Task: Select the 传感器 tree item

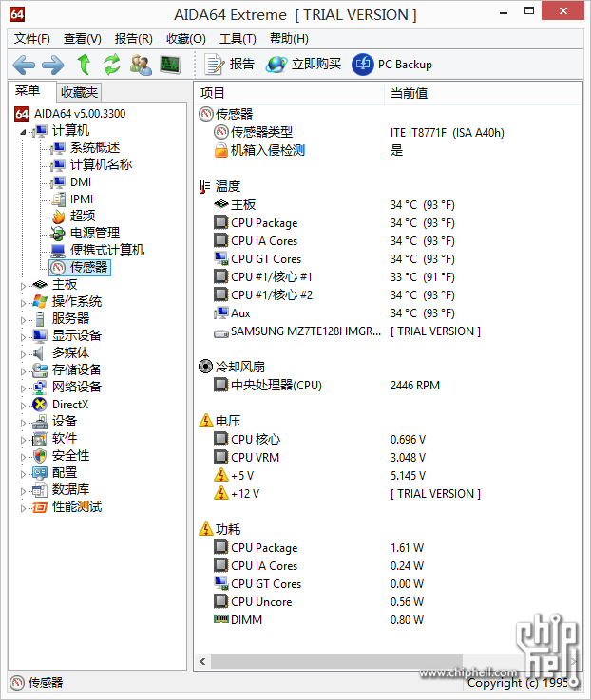Action: 80,268
